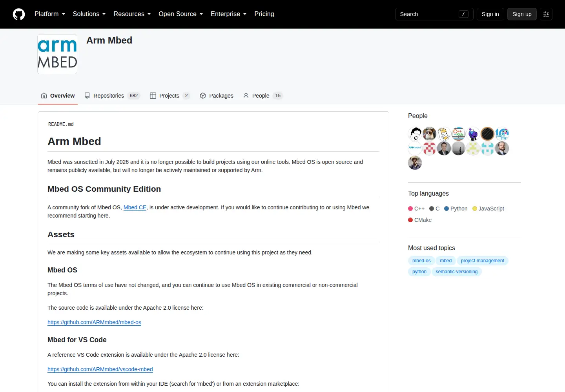Screen dimensions: 565x392
Task: Click the GitHub octocat logo
Action: (x=19, y=14)
